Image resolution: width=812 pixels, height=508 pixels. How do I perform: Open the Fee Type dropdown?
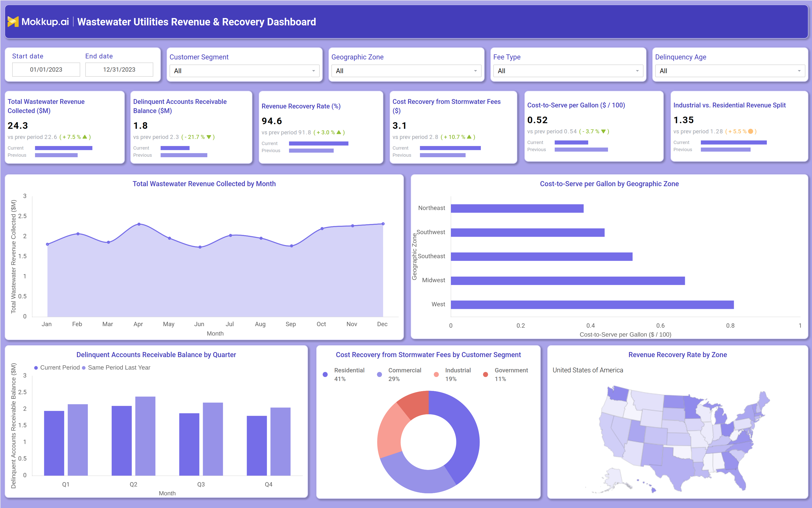point(568,71)
